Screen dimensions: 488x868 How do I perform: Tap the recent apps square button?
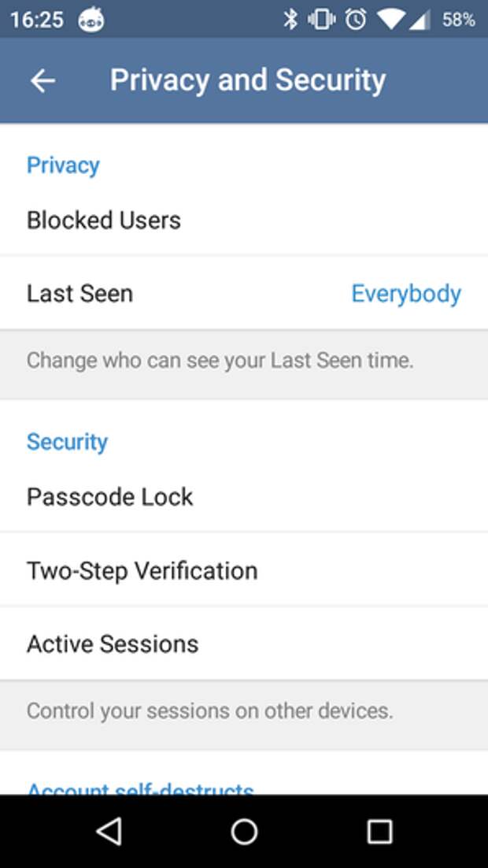[x=379, y=832]
